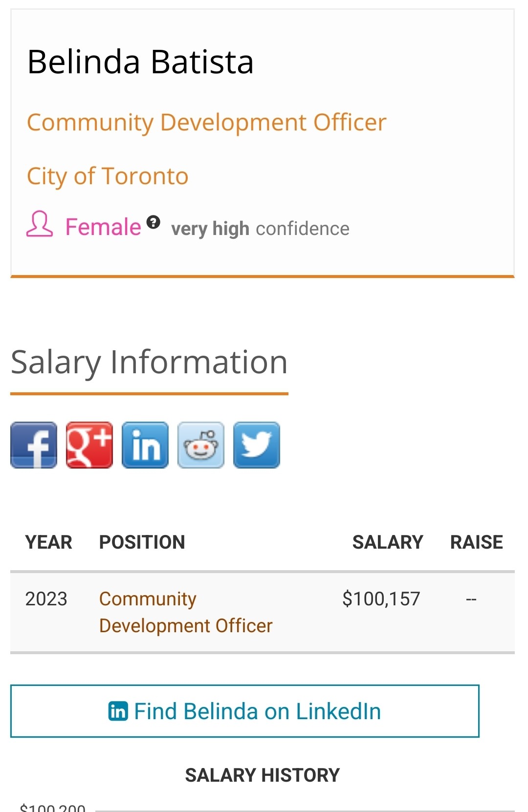Share on Facebook icon
This screenshot has width=528, height=812.
pyautogui.click(x=34, y=445)
